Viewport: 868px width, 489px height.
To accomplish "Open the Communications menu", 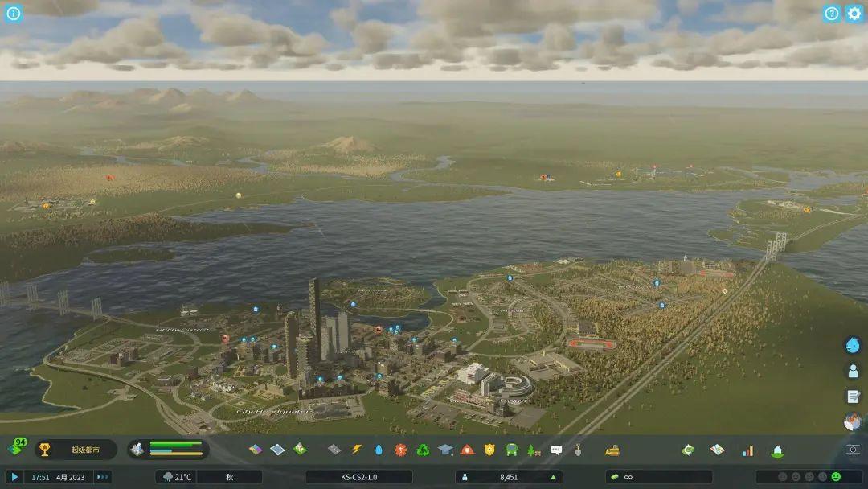I will click(x=556, y=450).
